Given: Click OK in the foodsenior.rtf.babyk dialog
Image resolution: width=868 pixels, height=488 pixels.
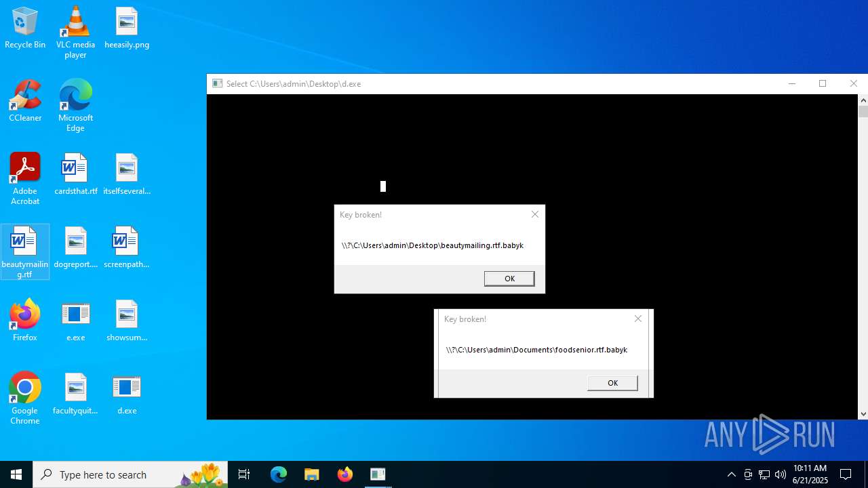Looking at the screenshot, I should coord(612,383).
